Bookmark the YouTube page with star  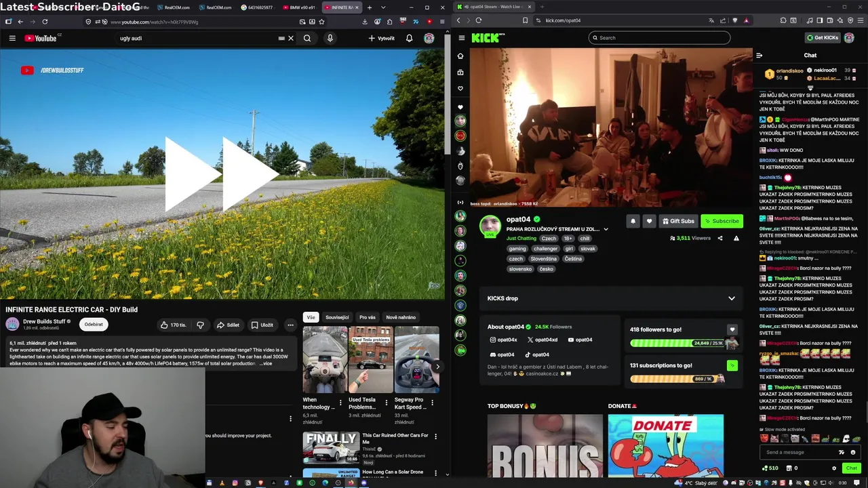coord(321,22)
